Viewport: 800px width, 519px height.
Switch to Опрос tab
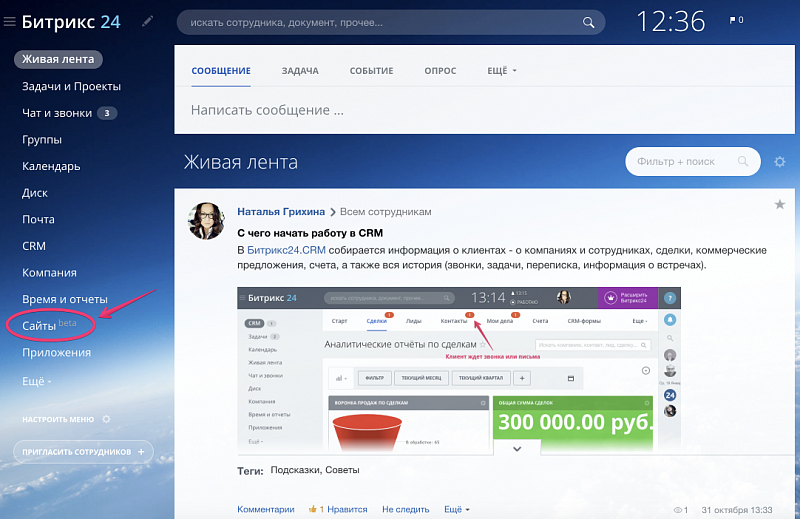pyautogui.click(x=440, y=70)
